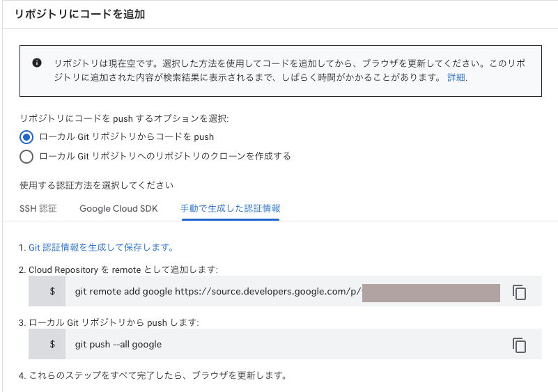Viewport: 558px width, 392px height.
Task: Click the git remote add google command text
Action: click(x=217, y=292)
